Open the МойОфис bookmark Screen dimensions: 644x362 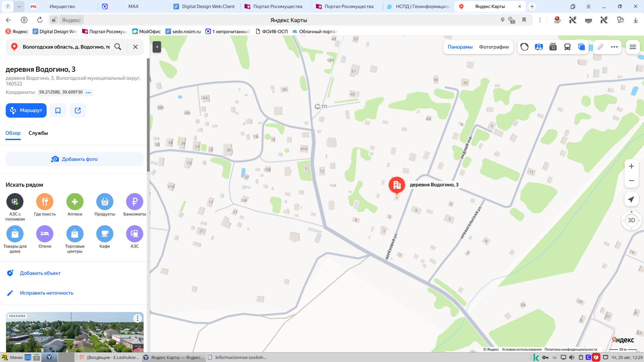pos(146,32)
